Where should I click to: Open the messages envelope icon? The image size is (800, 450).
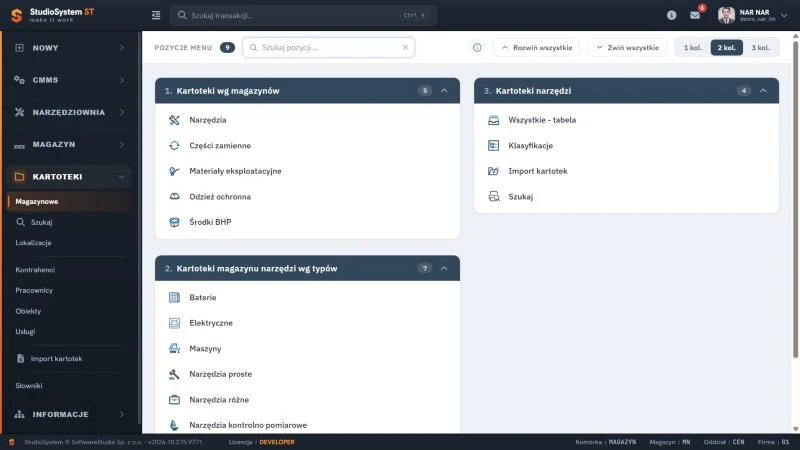coord(695,15)
